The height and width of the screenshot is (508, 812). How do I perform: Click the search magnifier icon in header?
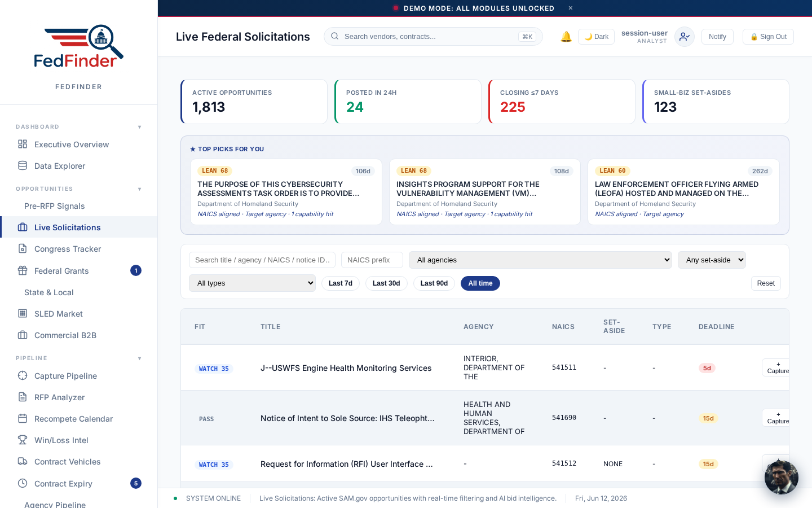coord(335,36)
